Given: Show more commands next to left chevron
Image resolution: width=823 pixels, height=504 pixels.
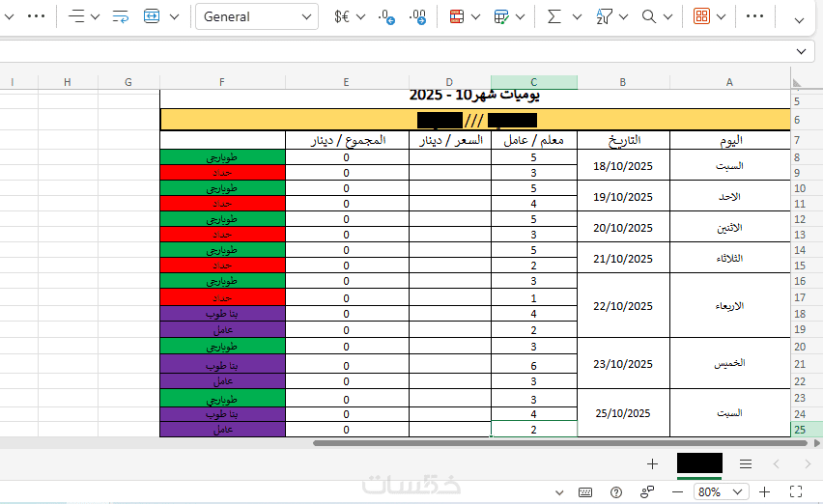Looking at the screenshot, I should point(36,16).
